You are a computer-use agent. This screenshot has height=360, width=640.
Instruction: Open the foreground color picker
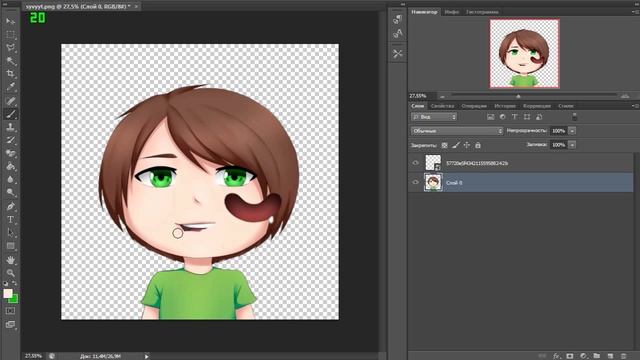pos(7,293)
